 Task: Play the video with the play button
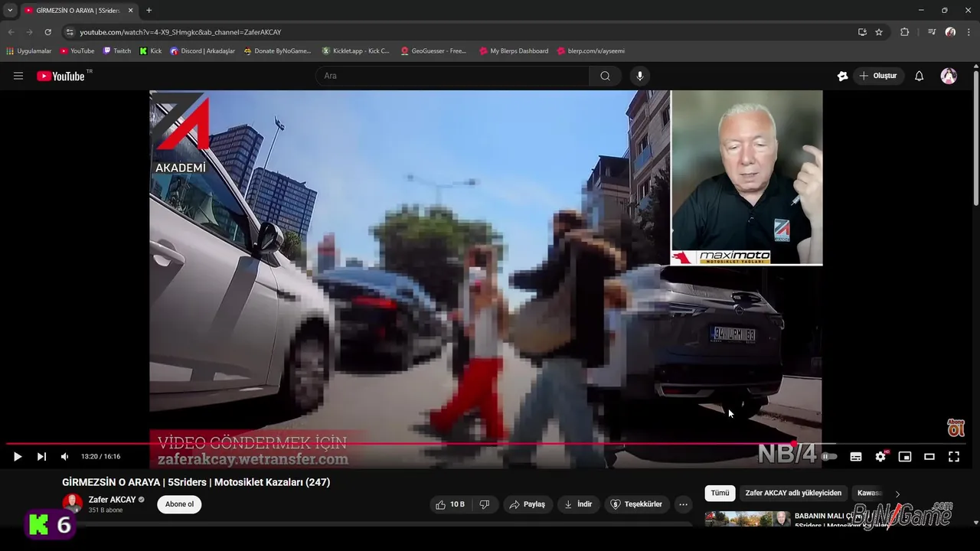[x=17, y=457]
